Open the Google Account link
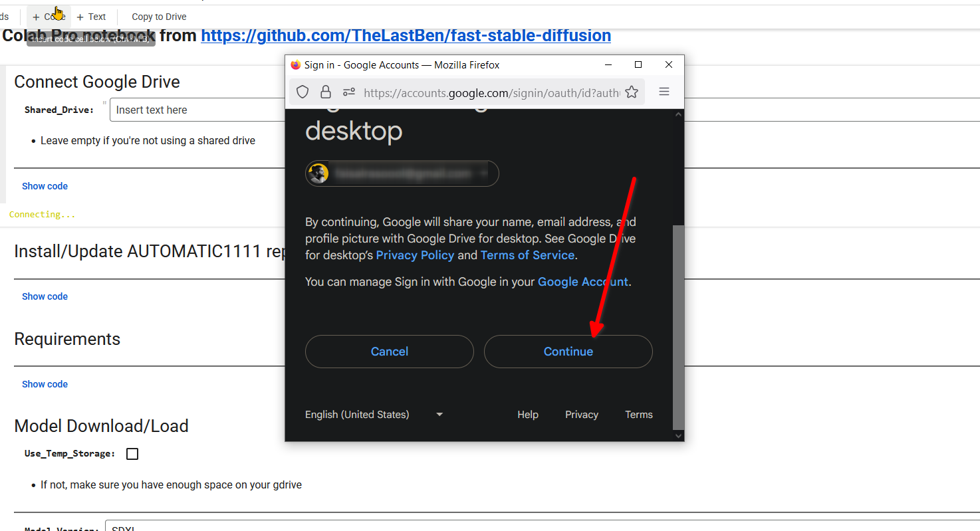This screenshot has width=980, height=531. point(583,282)
